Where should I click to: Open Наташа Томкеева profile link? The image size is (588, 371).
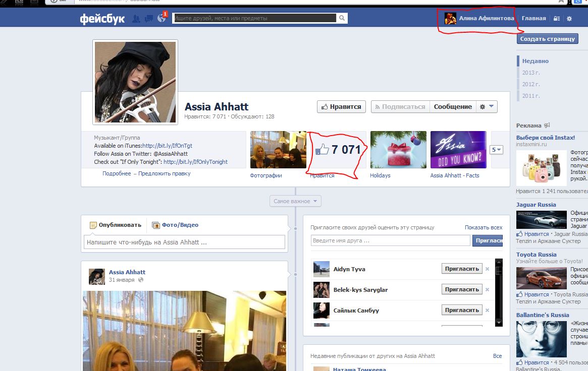pos(359,369)
